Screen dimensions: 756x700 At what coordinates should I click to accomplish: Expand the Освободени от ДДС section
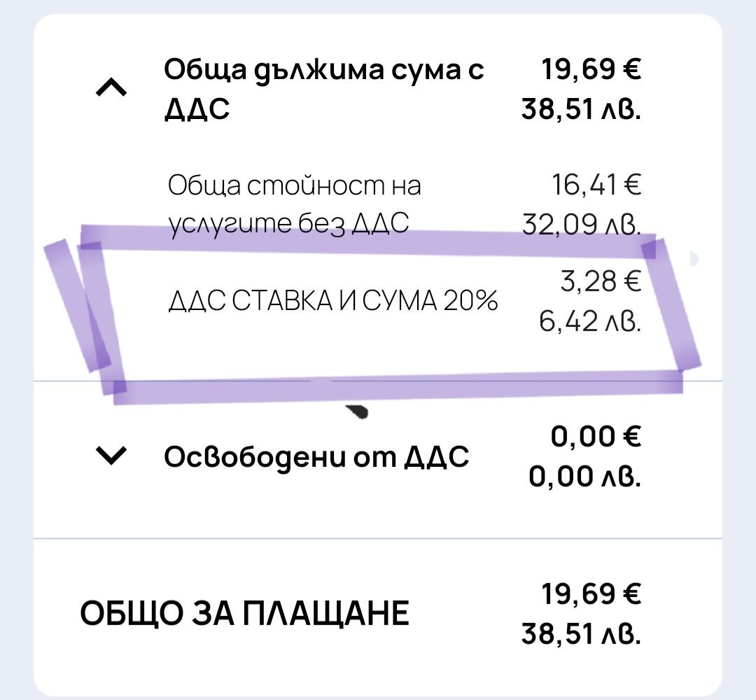(112, 457)
